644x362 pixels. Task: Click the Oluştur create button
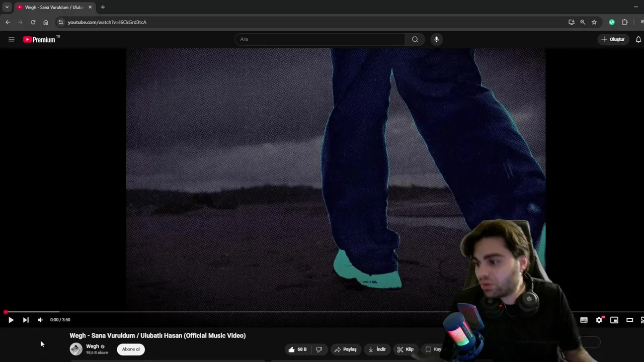pyautogui.click(x=613, y=39)
